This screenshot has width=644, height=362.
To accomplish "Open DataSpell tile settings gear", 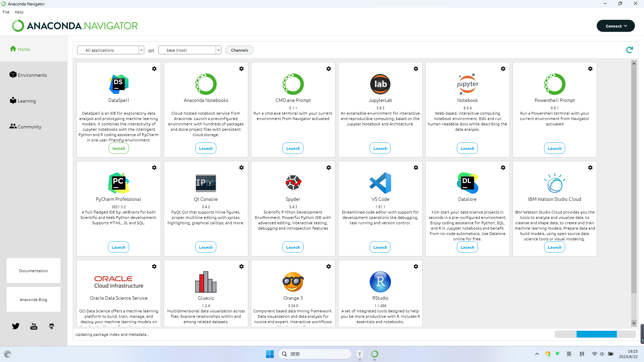I will pos(154,69).
